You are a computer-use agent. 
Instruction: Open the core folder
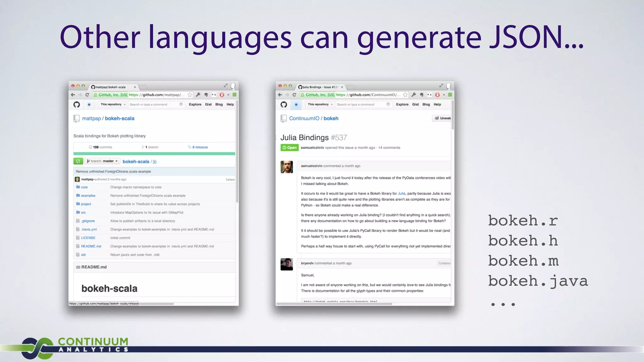(84, 187)
